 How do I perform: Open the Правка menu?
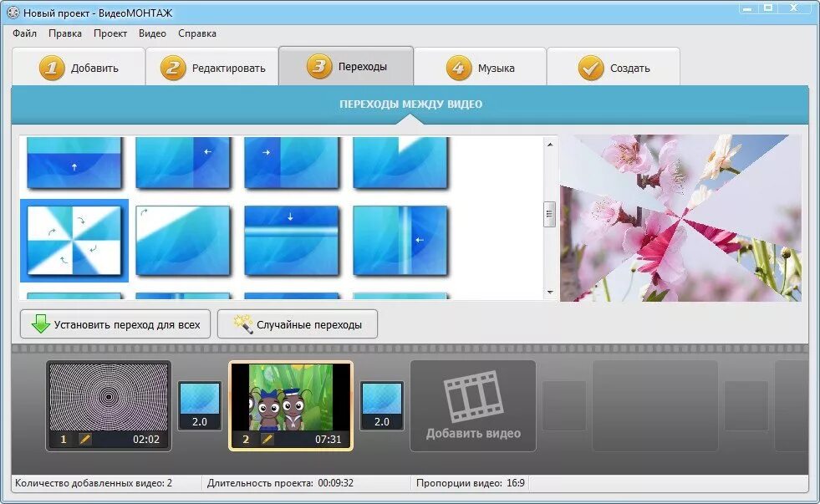[x=65, y=33]
